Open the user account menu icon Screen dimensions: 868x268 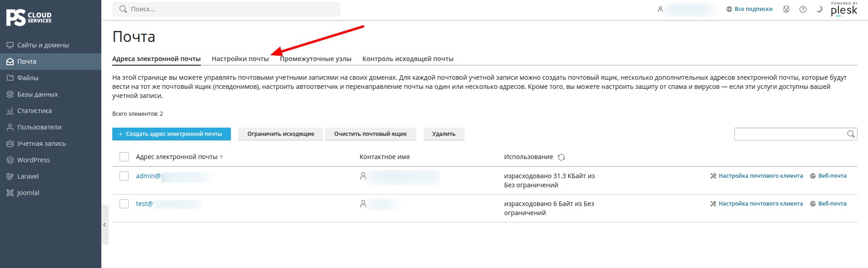pyautogui.click(x=660, y=9)
